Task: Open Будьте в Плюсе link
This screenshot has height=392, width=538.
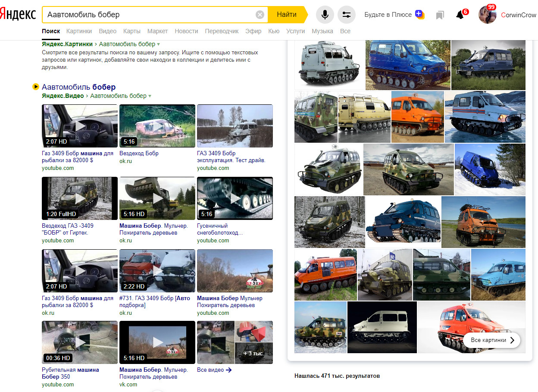Action: pos(388,15)
